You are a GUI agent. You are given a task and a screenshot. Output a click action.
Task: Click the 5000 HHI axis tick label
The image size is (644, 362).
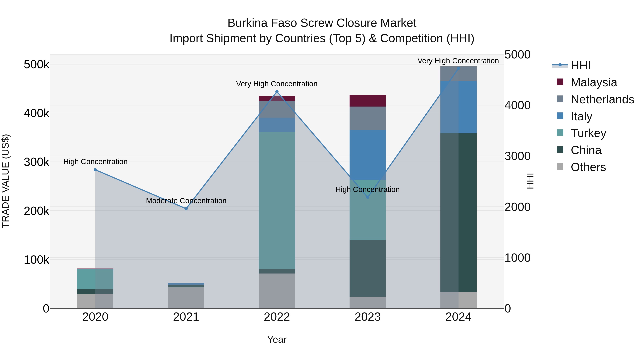tap(518, 55)
